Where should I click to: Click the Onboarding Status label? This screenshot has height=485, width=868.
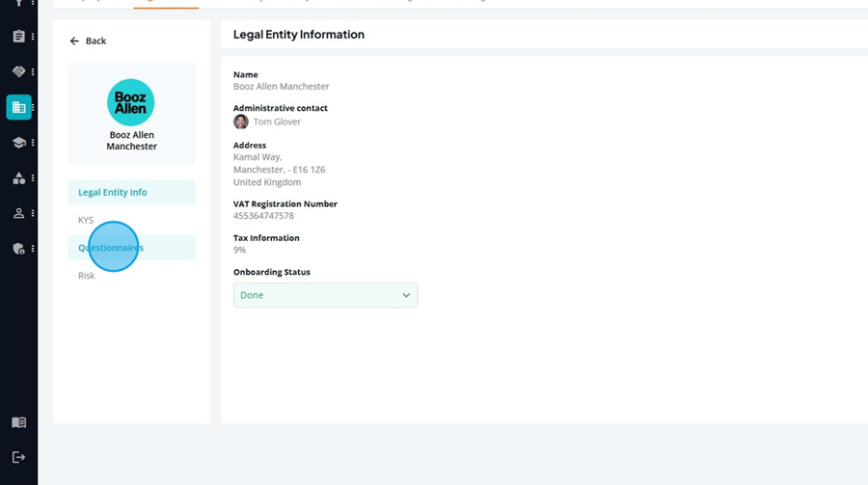[271, 272]
